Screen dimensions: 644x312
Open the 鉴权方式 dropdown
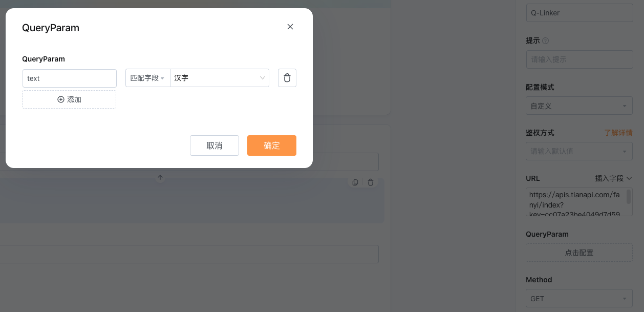[579, 151]
